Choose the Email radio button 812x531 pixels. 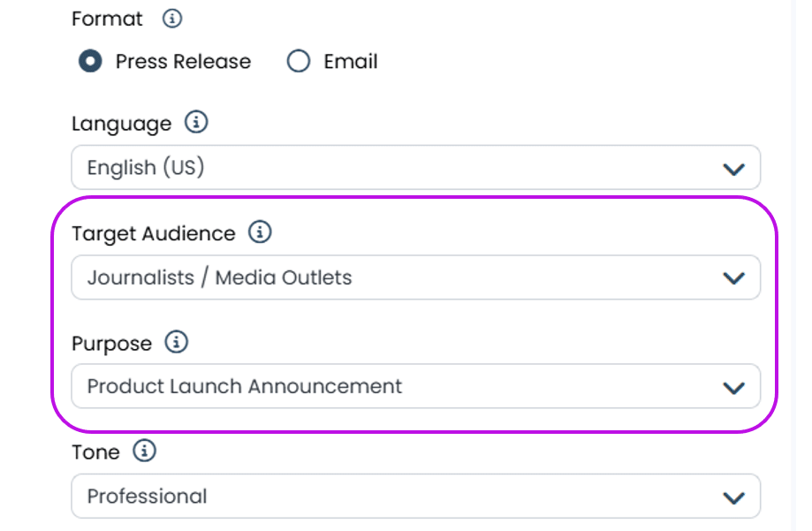(299, 61)
